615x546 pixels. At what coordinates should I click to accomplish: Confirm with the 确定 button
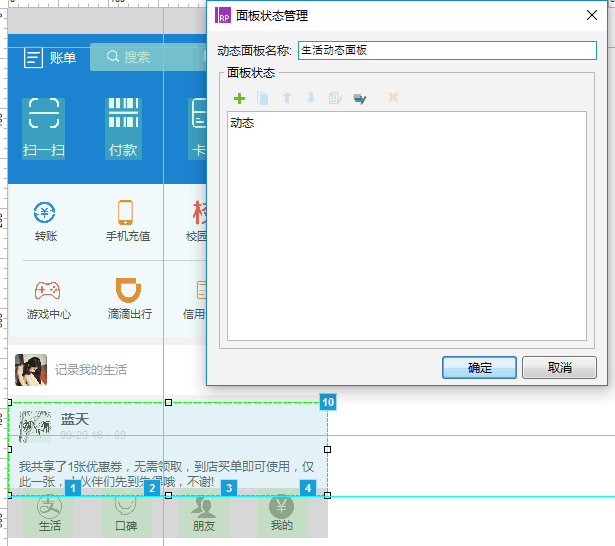click(479, 368)
